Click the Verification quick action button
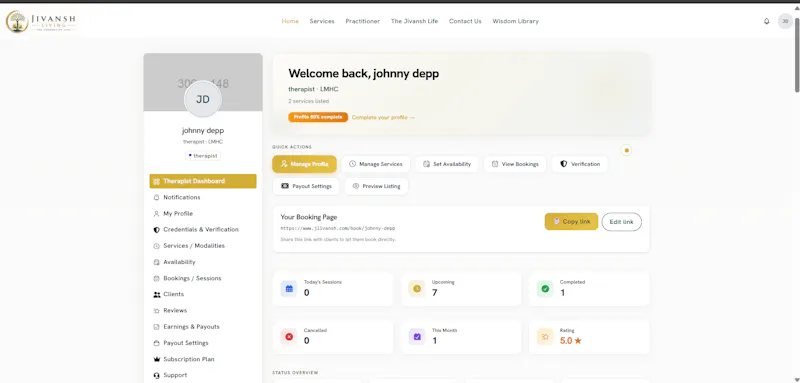The height and width of the screenshot is (383, 800). 580,164
